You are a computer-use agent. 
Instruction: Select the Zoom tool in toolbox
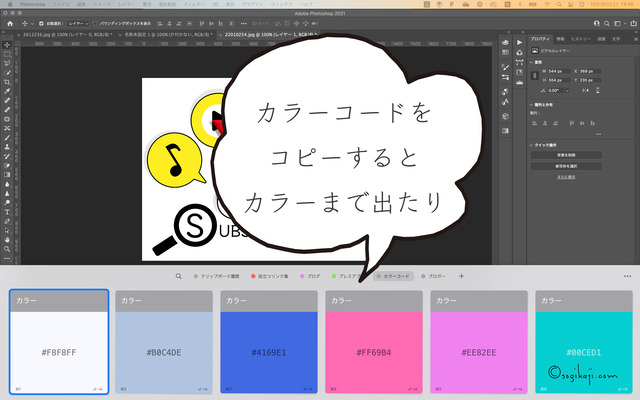click(x=7, y=249)
